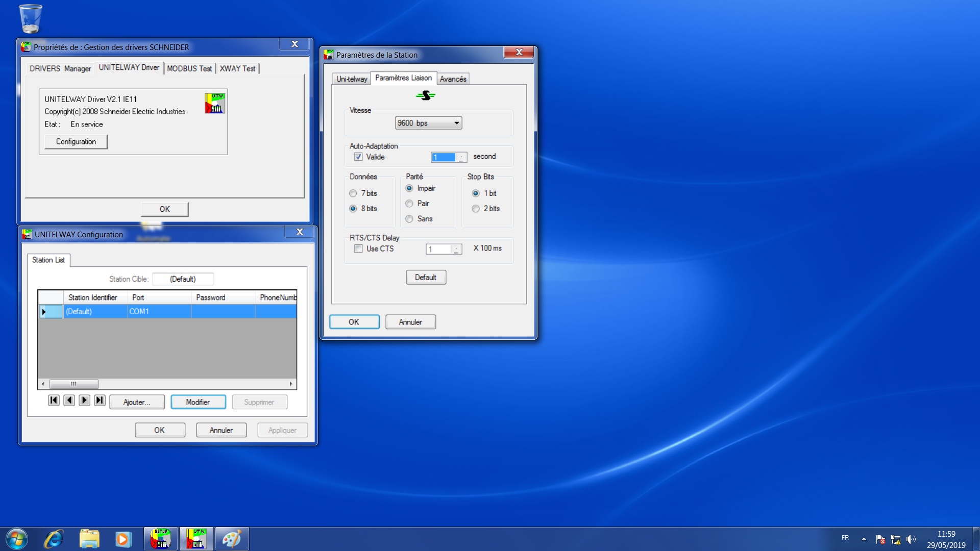Adjust the RTS/CTS delay spinner
Image resolution: width=980 pixels, height=551 pixels.
pos(456,249)
